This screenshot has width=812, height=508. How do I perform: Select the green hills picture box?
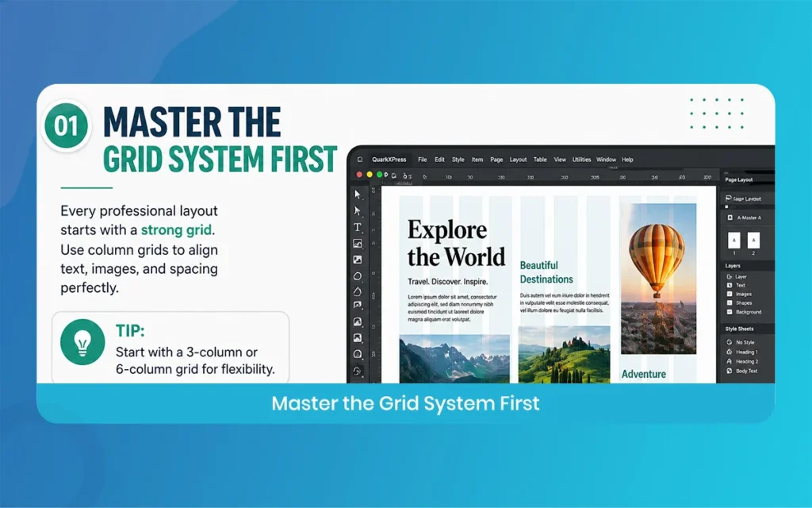(x=564, y=355)
